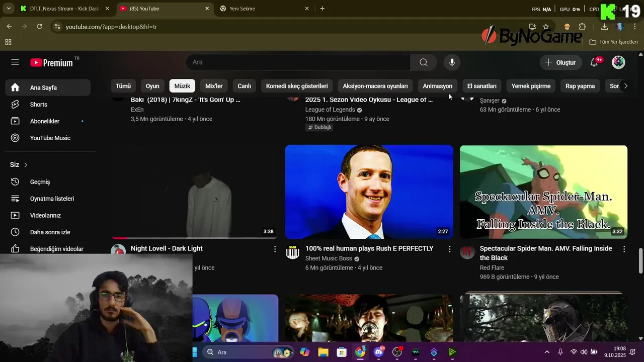Play the Spectacular Spider-Man AMV thumbnail
The image size is (644, 362).
point(543,192)
